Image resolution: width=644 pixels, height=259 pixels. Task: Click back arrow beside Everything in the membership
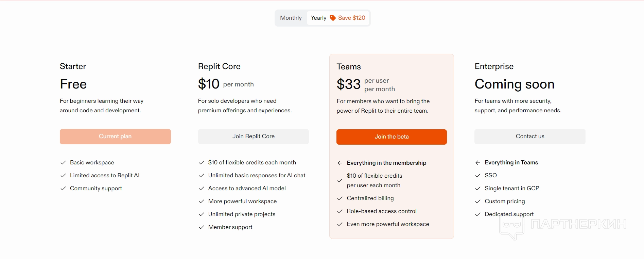pos(340,163)
